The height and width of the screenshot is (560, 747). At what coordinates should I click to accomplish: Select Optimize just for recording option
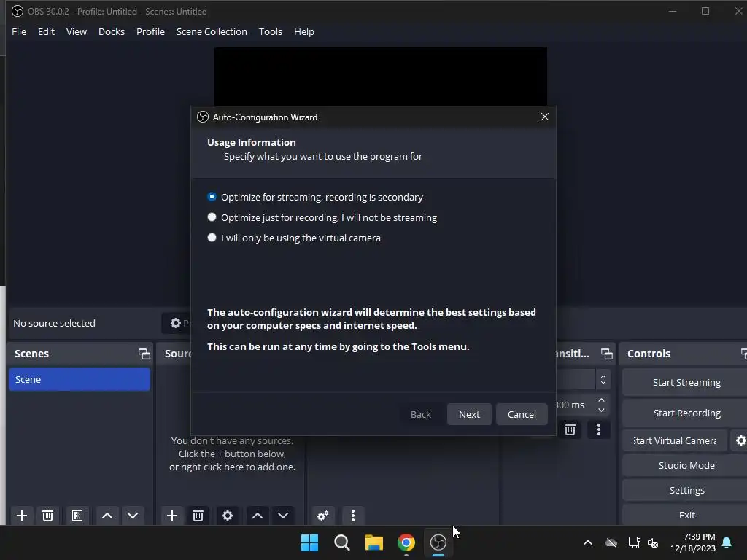point(322,217)
